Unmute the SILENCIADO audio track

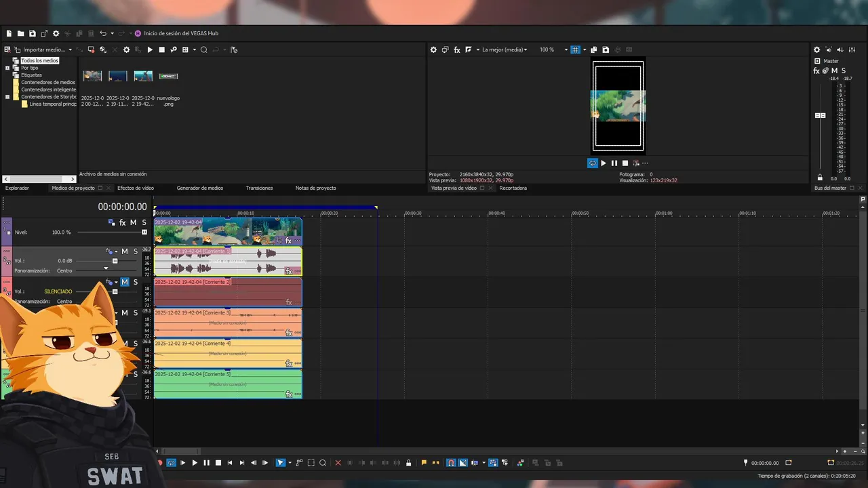pos(125,282)
